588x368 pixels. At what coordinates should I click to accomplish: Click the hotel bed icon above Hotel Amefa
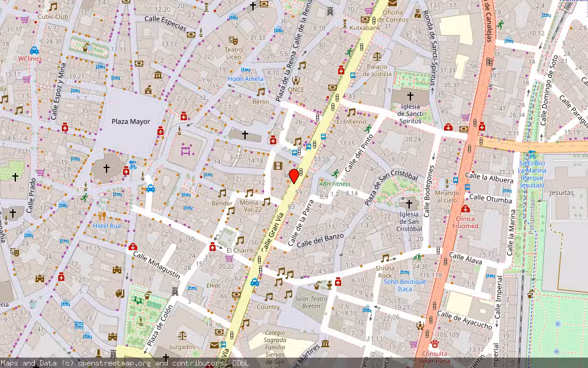[x=245, y=70]
